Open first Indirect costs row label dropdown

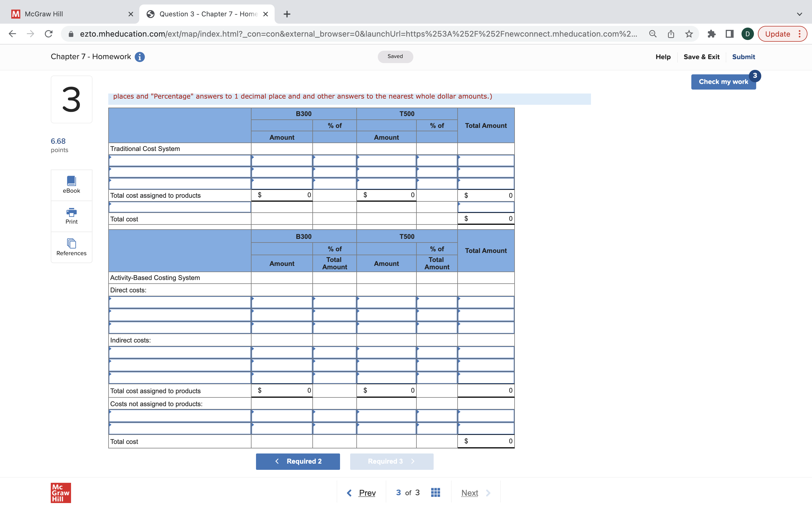(180, 352)
